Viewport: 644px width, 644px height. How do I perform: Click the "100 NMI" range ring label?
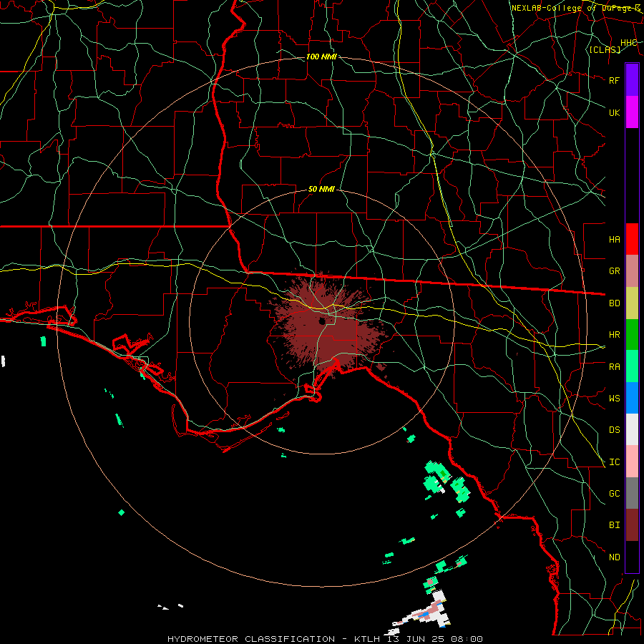coord(321,57)
